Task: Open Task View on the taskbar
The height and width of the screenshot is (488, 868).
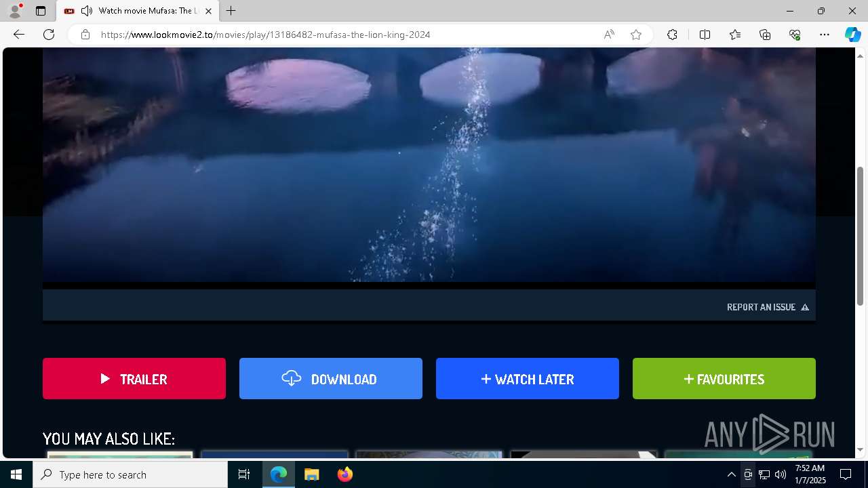Action: [x=244, y=474]
